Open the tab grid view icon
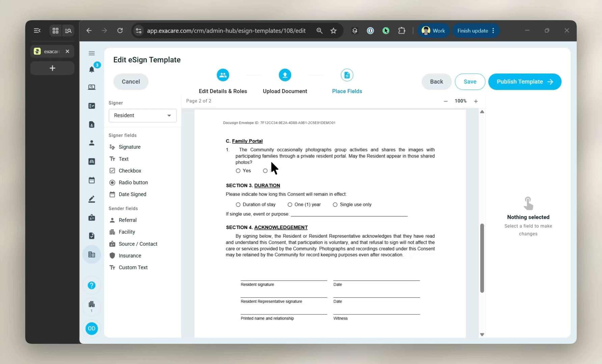Viewport: 602px width, 364px height. (56, 31)
